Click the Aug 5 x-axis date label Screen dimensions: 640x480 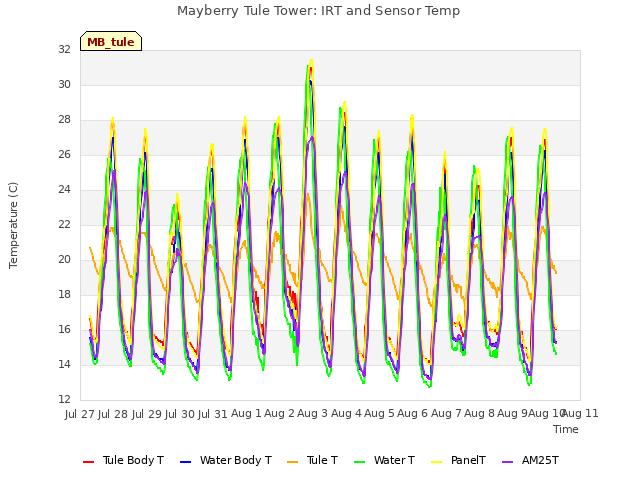point(380,413)
